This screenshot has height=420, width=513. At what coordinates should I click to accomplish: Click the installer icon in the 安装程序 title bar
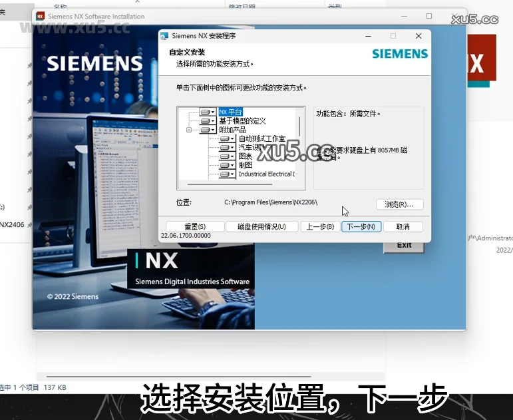tap(164, 36)
